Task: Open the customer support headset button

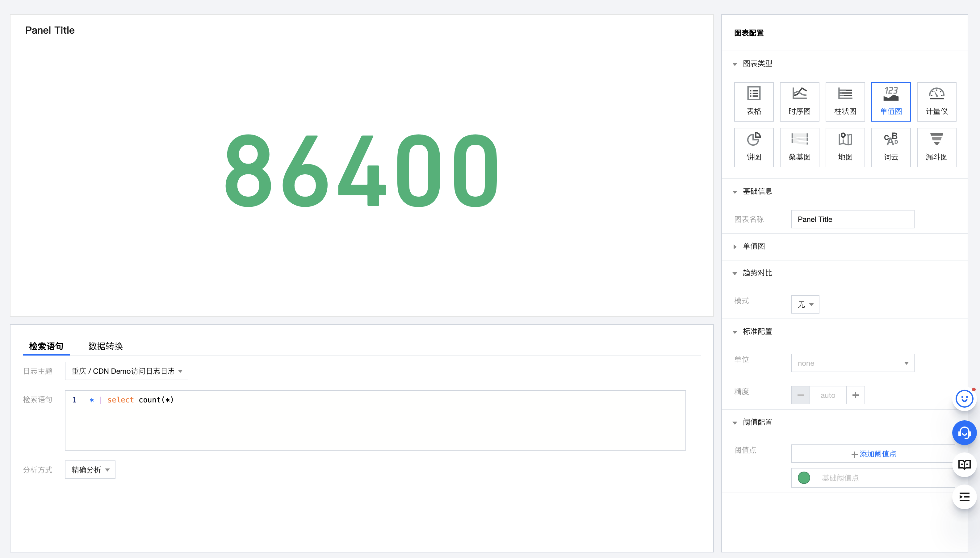Action: click(964, 433)
